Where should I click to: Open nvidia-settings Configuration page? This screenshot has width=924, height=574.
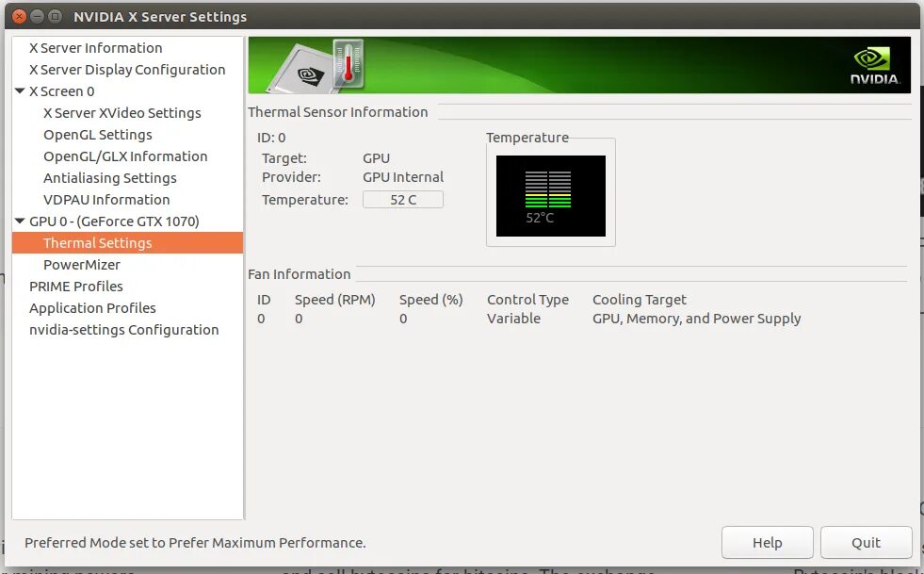[123, 330]
